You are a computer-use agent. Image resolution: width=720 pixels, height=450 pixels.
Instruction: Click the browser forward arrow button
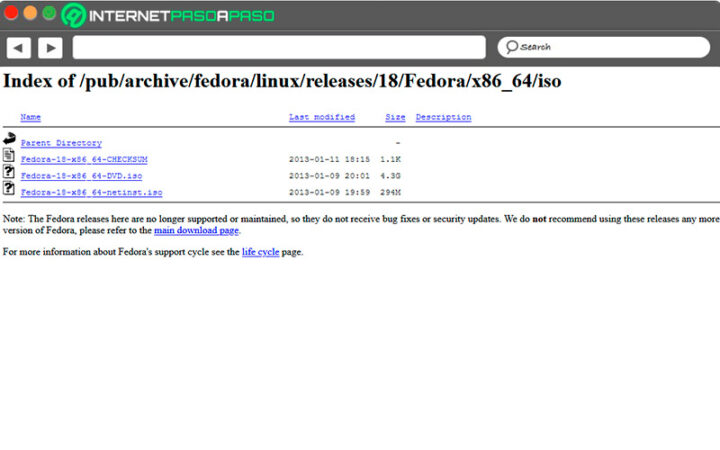51,48
